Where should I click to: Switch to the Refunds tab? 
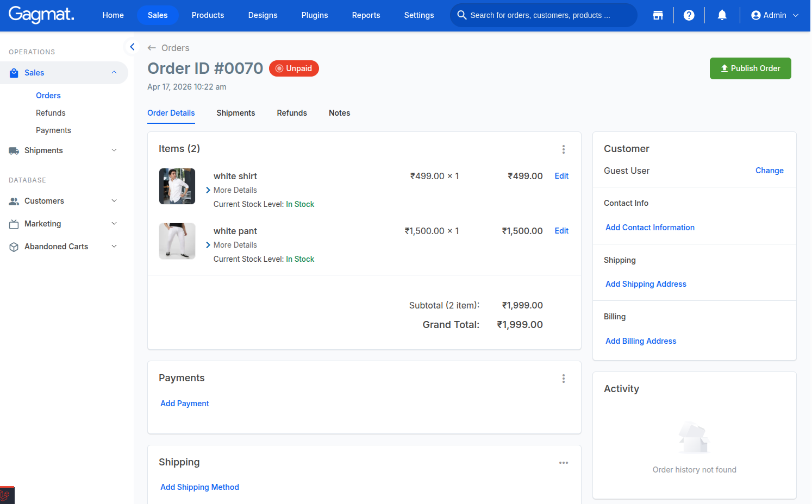[x=292, y=113]
